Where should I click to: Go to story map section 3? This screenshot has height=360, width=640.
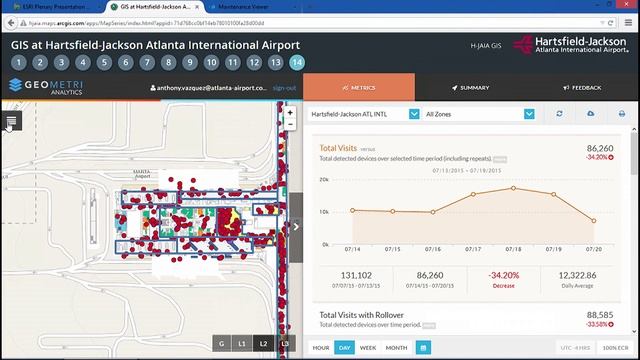[62, 62]
